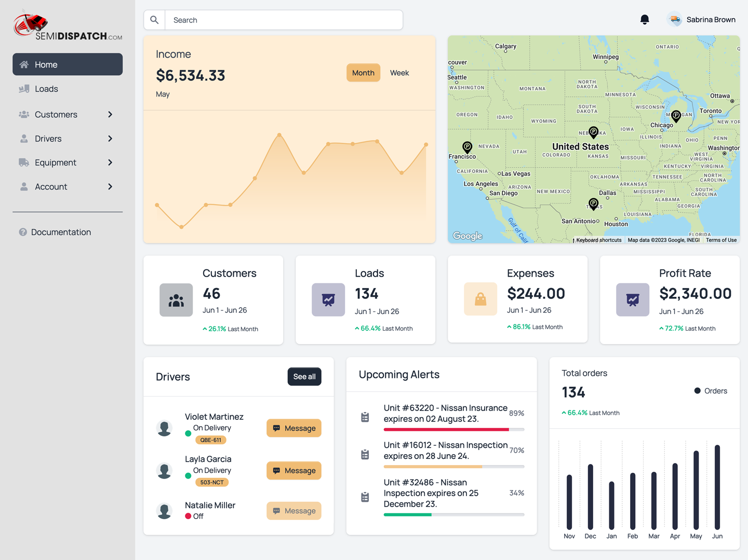Click the map pin near San Francisco
This screenshot has height=560, width=748.
pyautogui.click(x=468, y=147)
